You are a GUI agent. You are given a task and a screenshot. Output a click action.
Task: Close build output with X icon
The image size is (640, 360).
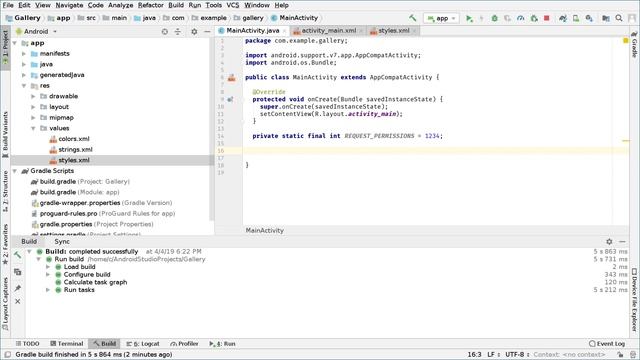point(18,301)
